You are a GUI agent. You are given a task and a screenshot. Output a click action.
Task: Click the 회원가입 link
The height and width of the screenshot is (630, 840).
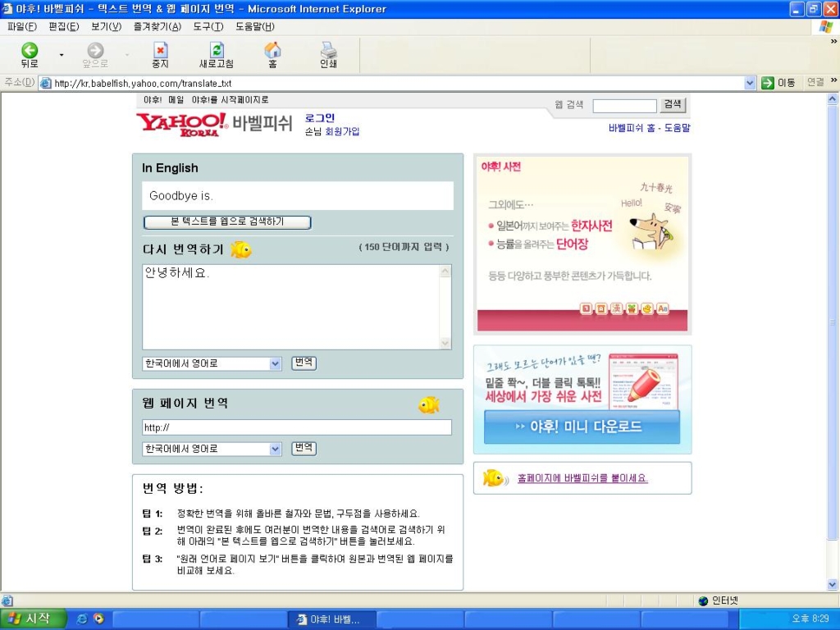click(342, 131)
